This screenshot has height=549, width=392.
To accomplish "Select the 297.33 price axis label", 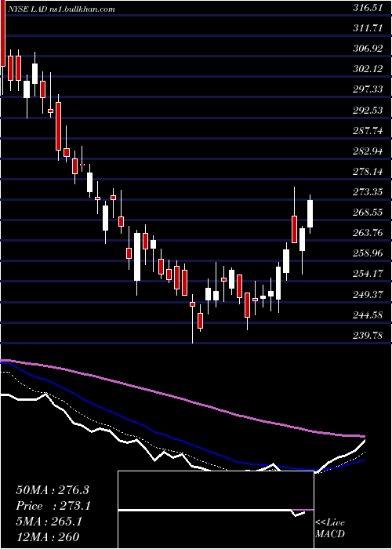I will [x=368, y=89].
